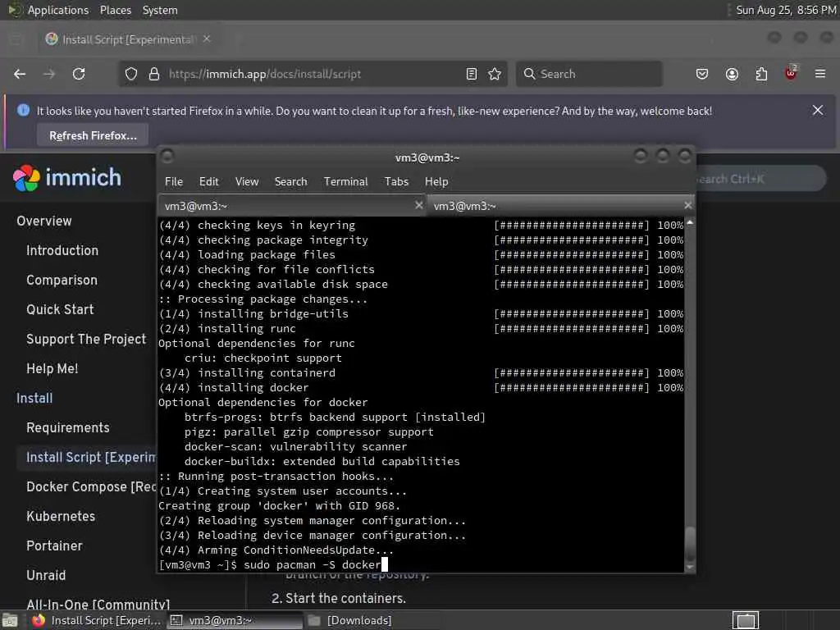Open the terminal View menu
This screenshot has width=840, height=630.
(247, 181)
